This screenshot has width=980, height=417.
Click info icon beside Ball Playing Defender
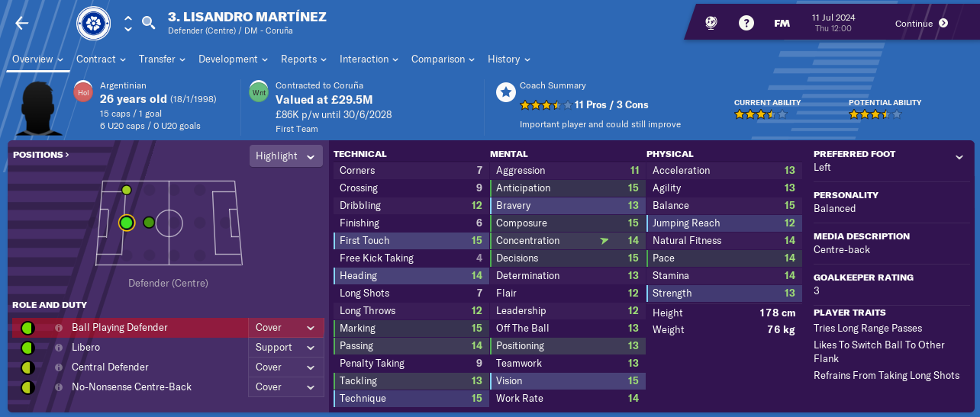(59, 328)
